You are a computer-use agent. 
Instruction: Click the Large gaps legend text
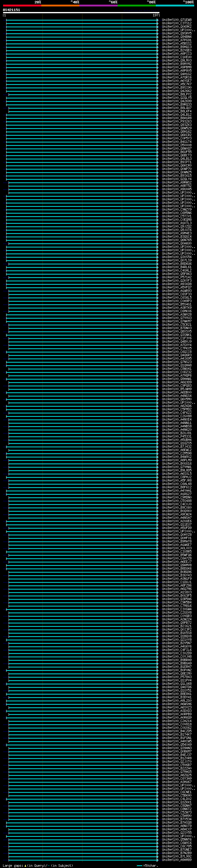pos(38,865)
